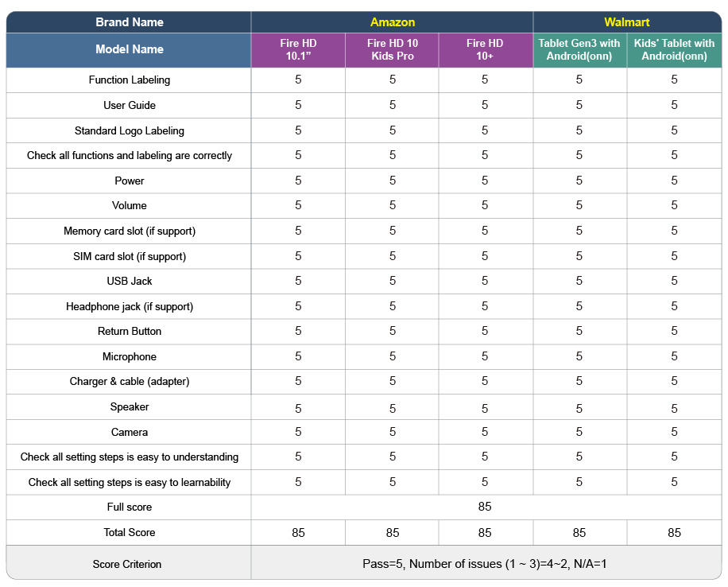Click the Brand Name header cell
Viewport: 728px width, 587px height.
tap(129, 22)
